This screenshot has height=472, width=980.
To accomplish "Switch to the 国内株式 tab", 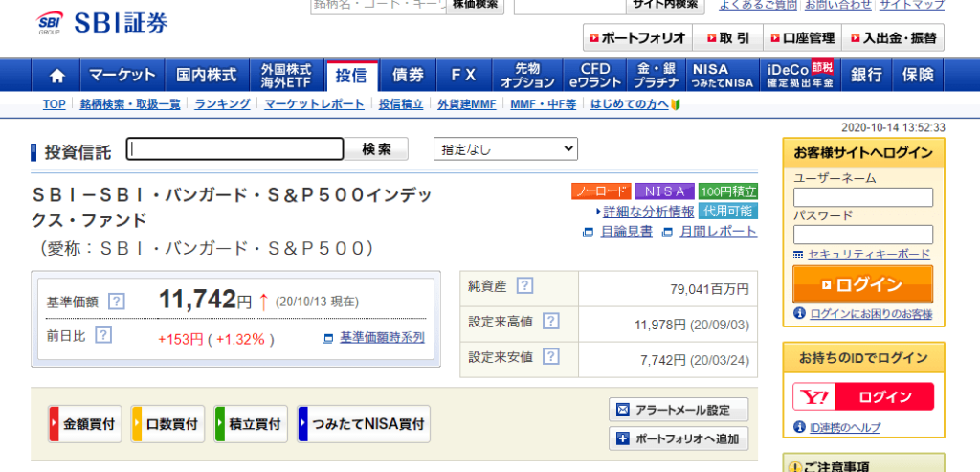I will [207, 75].
